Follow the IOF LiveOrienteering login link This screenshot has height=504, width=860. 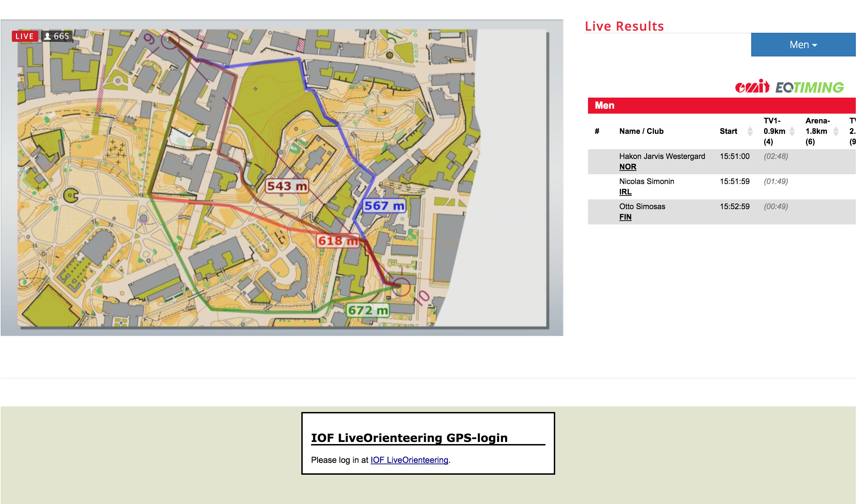pos(409,460)
